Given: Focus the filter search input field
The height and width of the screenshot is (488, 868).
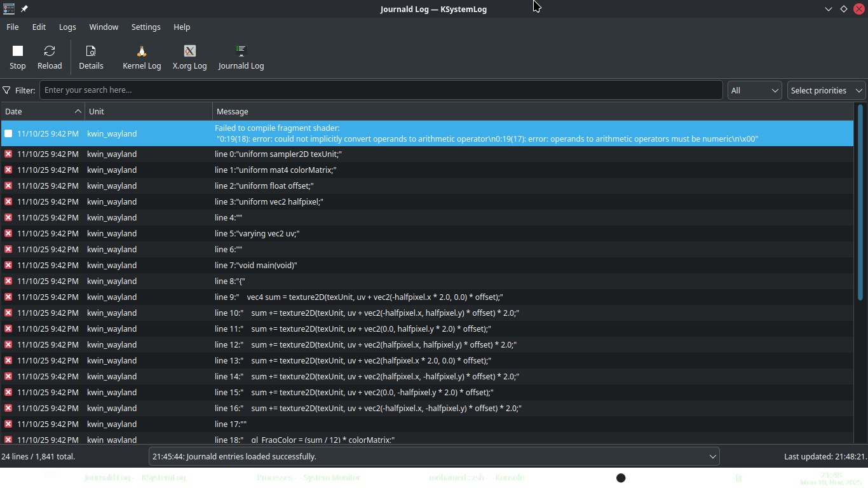Looking at the screenshot, I should [x=381, y=90].
